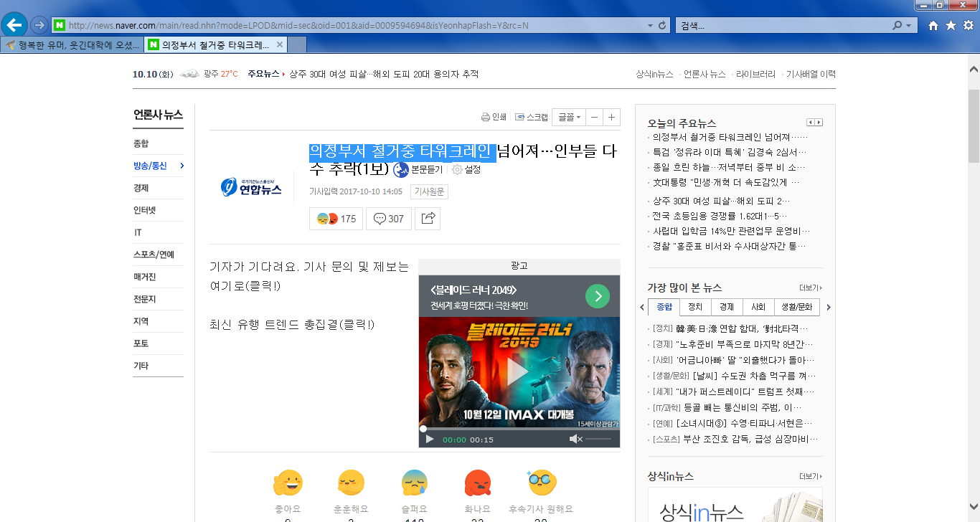The image size is (980, 522).
Task: Click the angry (화나요) reaction emoji
Action: tap(477, 483)
